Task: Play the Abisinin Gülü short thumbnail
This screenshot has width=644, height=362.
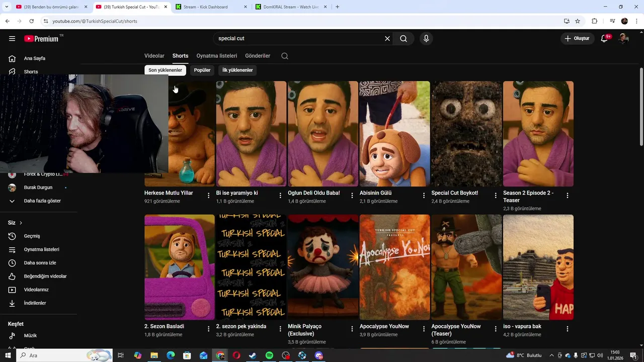Action: pyautogui.click(x=394, y=134)
